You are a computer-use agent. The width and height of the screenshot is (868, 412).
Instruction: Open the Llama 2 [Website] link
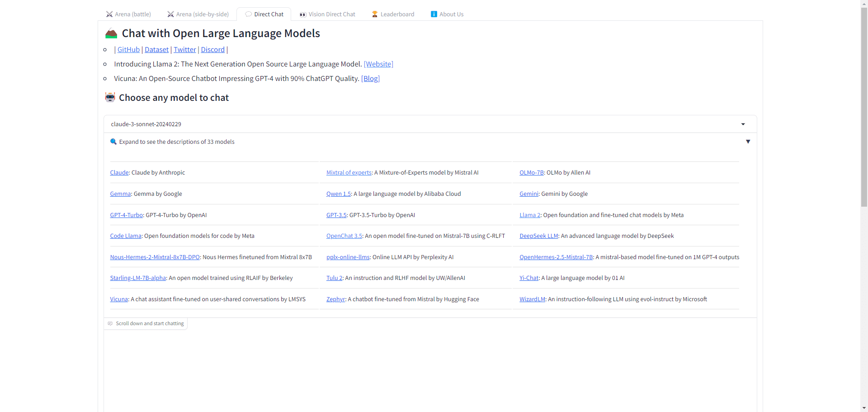pyautogui.click(x=378, y=64)
